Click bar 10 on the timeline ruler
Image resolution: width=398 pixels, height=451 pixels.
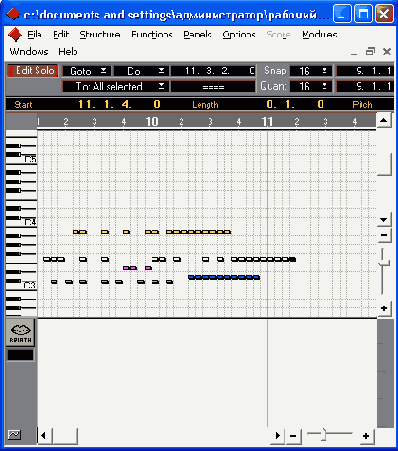coord(152,122)
